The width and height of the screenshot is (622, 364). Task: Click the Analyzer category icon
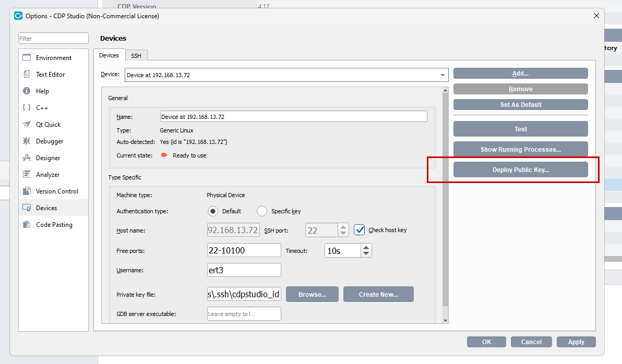[27, 174]
